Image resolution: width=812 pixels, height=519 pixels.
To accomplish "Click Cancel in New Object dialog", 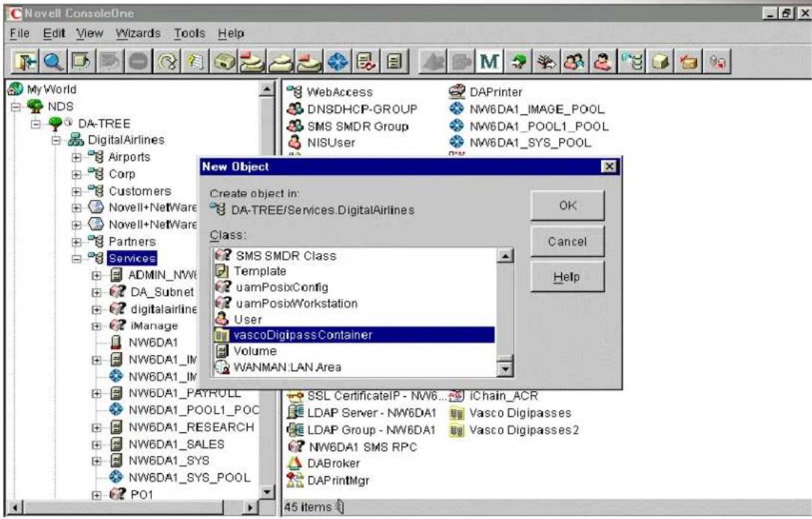I will (567, 241).
